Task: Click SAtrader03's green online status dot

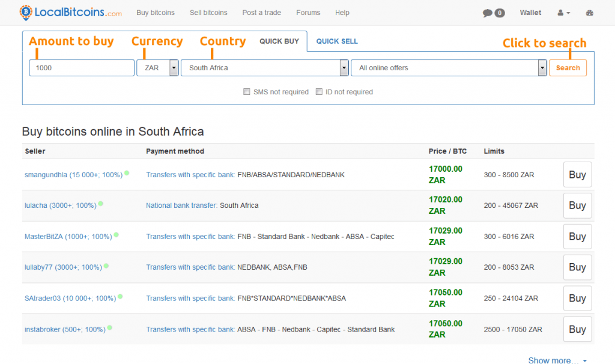Action: click(x=120, y=297)
